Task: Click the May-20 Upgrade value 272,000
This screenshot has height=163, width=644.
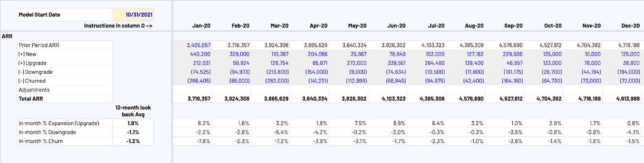Action: tap(356, 63)
